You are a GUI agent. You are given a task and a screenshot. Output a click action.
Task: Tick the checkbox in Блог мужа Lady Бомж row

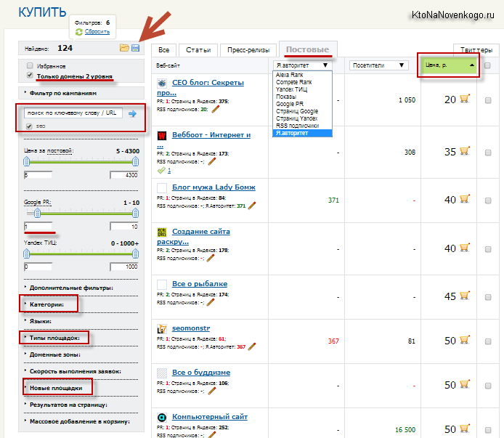488,200
